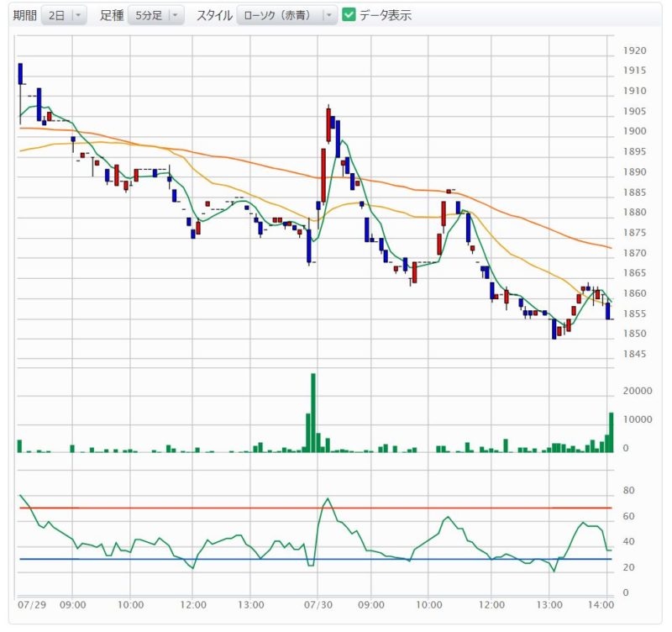Screen dimensions: 672x632
Task: Click the 60 oscillator axis label
Action: tap(628, 516)
